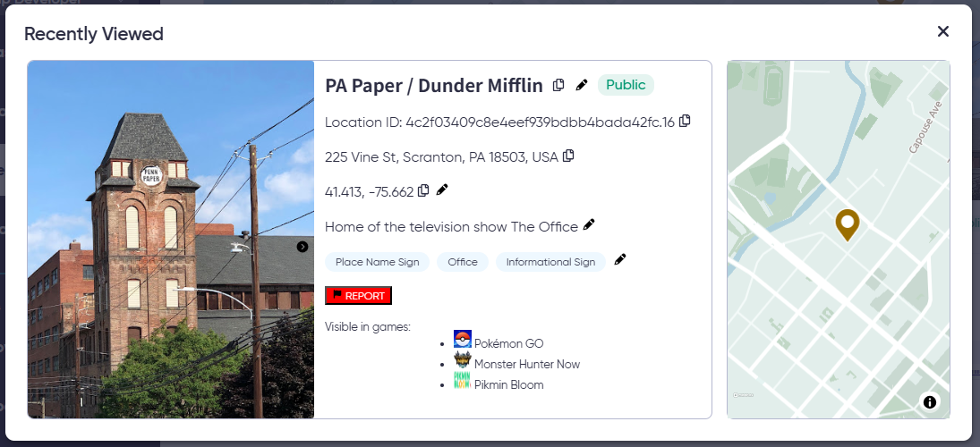Click the Pikmin Bloom game icon
980x447 pixels.
click(463, 381)
